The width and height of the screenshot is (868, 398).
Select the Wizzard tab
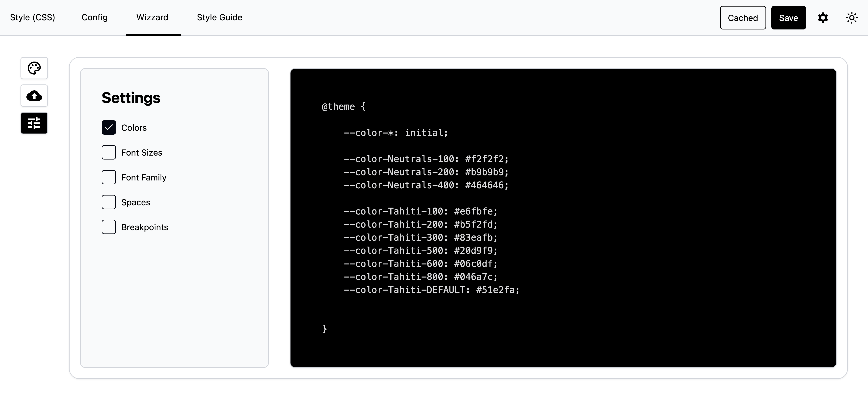click(152, 18)
